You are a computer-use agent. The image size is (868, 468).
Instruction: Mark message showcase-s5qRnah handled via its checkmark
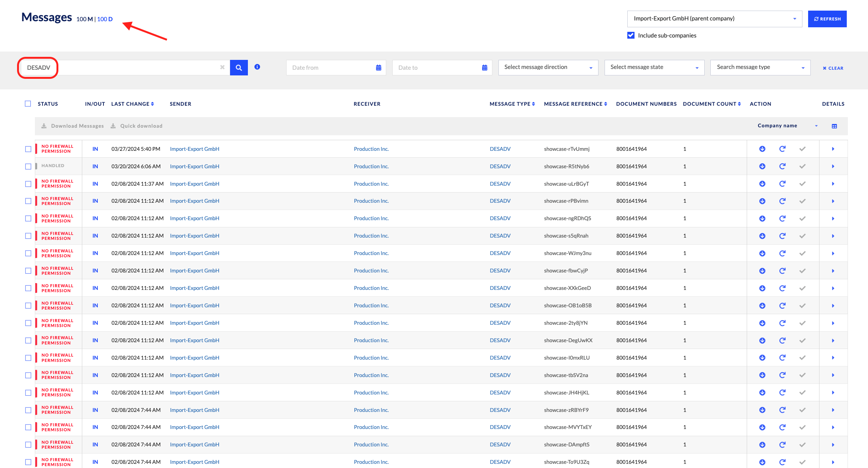(x=802, y=236)
